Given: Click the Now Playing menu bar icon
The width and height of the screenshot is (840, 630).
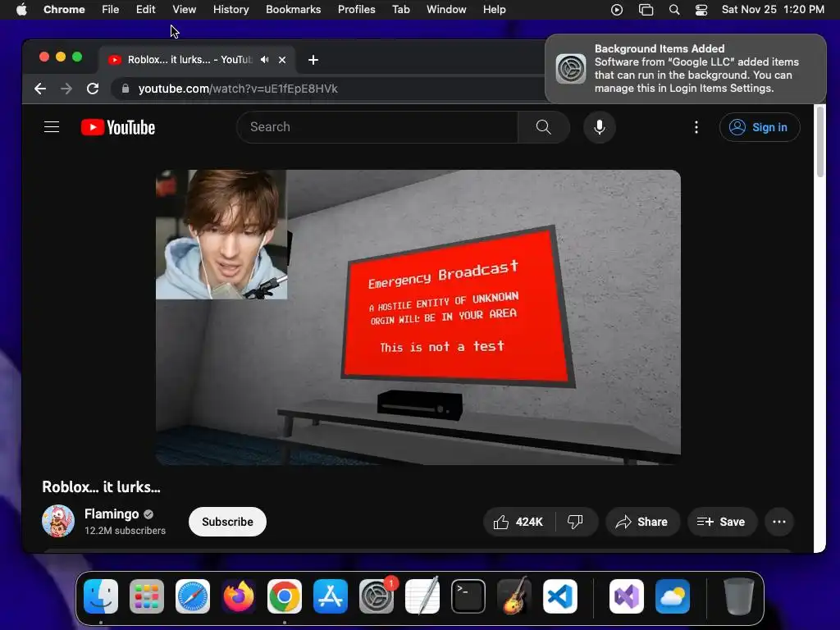Looking at the screenshot, I should pos(617,10).
